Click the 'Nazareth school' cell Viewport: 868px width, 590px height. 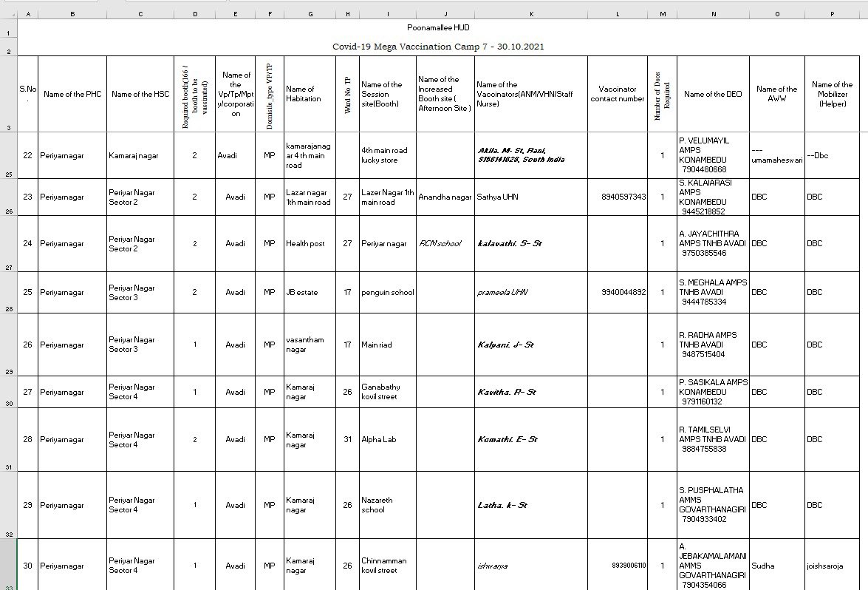tap(388, 505)
